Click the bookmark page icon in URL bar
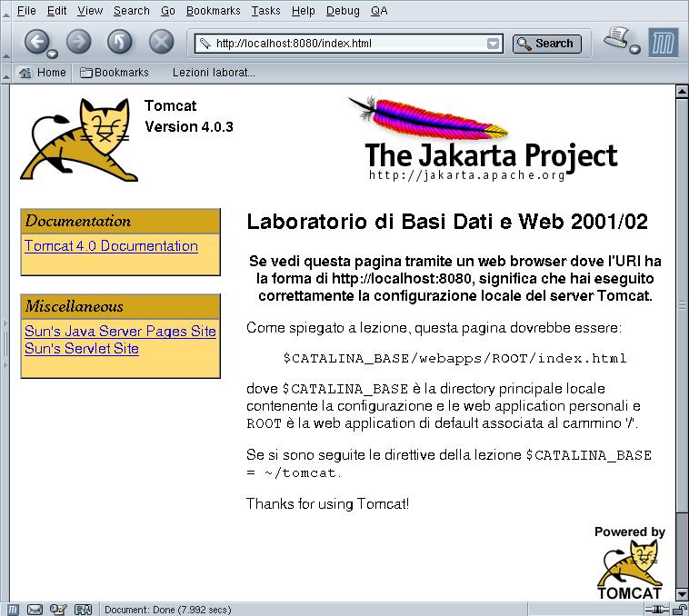The width and height of the screenshot is (689, 616). (205, 43)
